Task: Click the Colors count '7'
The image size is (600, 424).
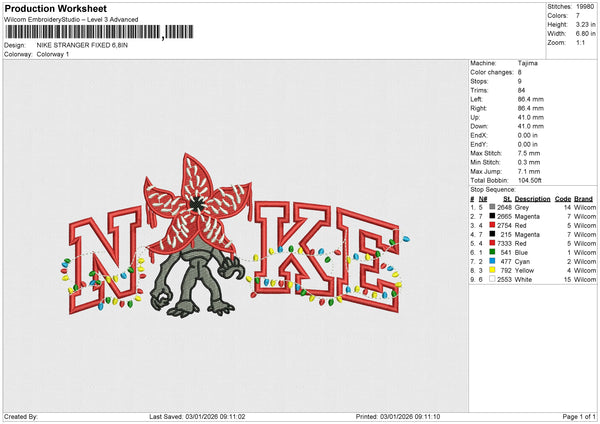Action: click(x=578, y=16)
